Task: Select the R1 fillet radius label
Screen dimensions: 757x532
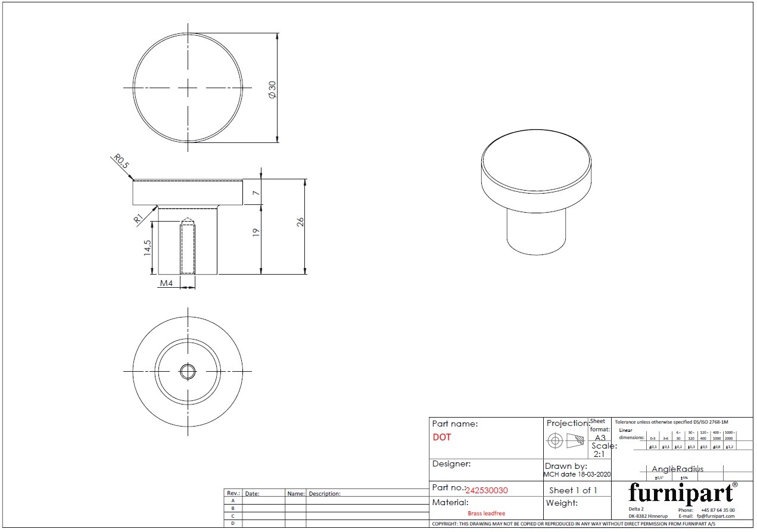Action: pos(139,218)
